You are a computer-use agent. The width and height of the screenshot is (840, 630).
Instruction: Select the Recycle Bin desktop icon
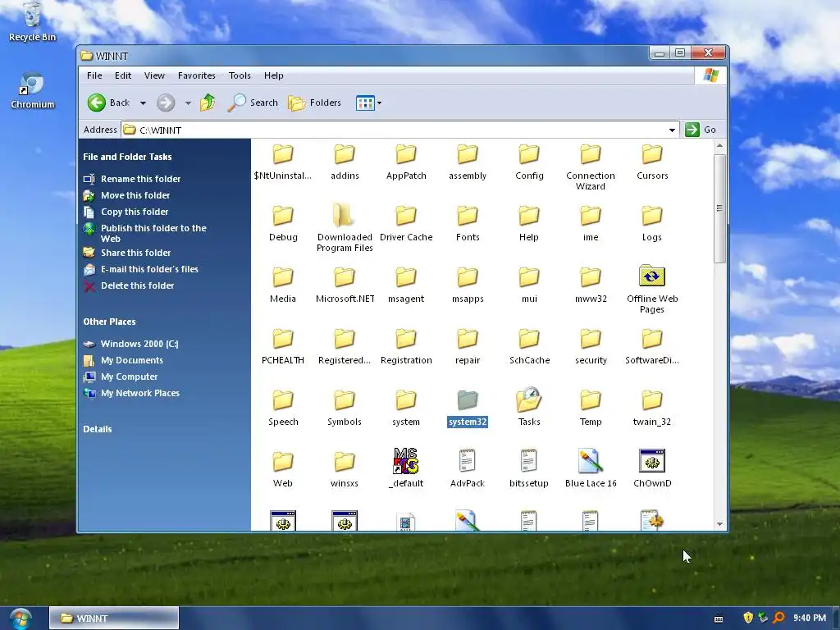32,22
